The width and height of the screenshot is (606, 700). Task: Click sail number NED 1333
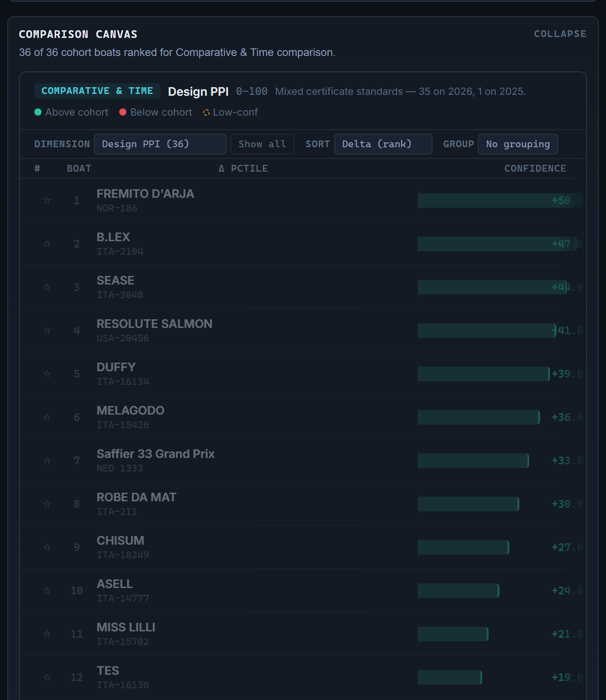point(120,468)
